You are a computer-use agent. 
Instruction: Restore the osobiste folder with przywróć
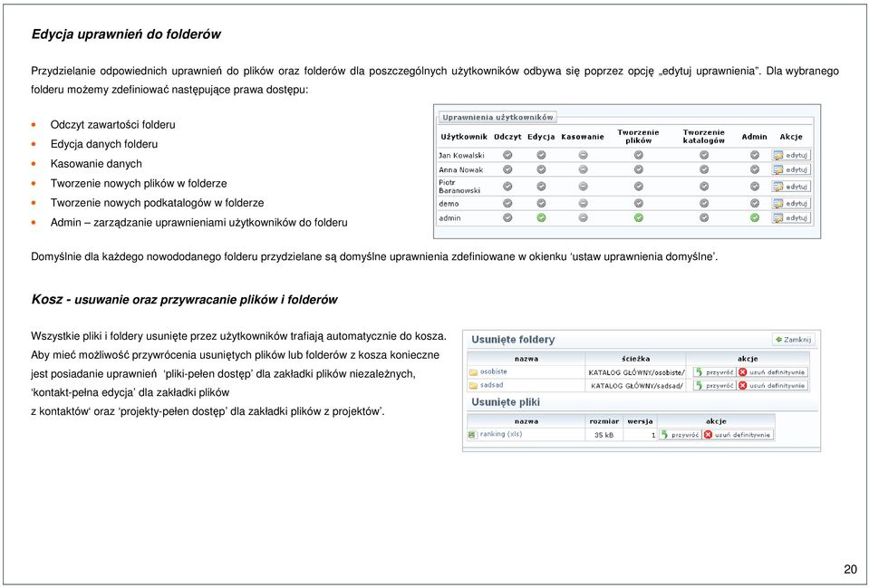pyautogui.click(x=714, y=371)
